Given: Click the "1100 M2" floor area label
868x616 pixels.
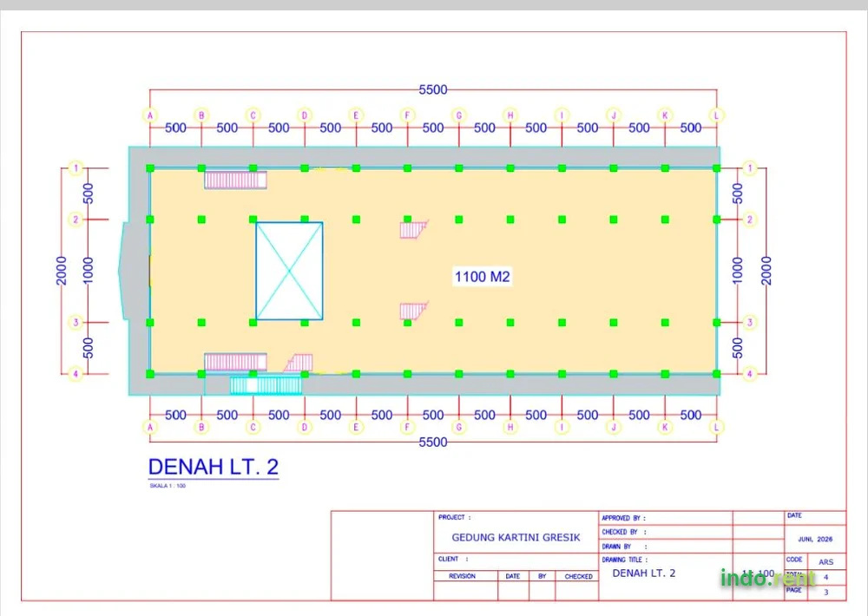Looking at the screenshot, I should pyautogui.click(x=482, y=277).
